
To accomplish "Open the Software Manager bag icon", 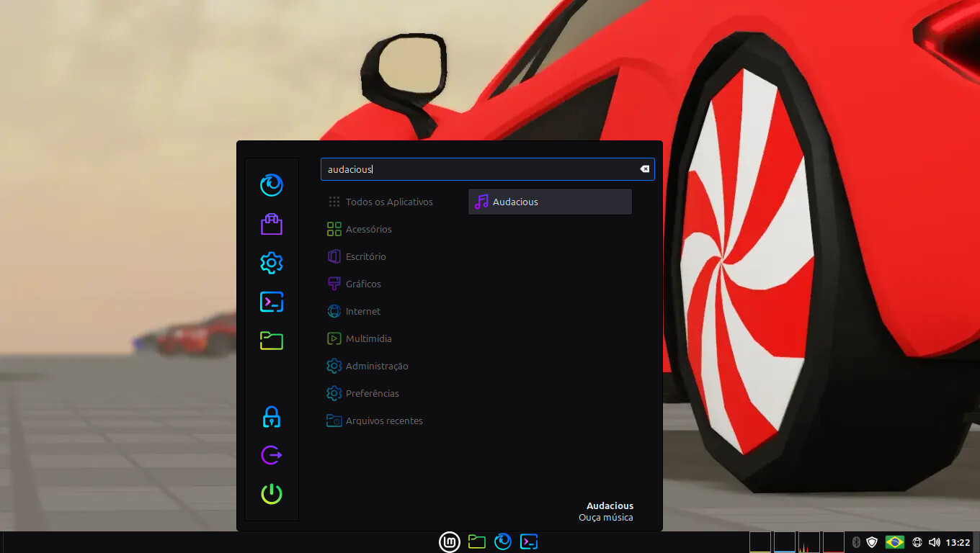I will tap(272, 224).
